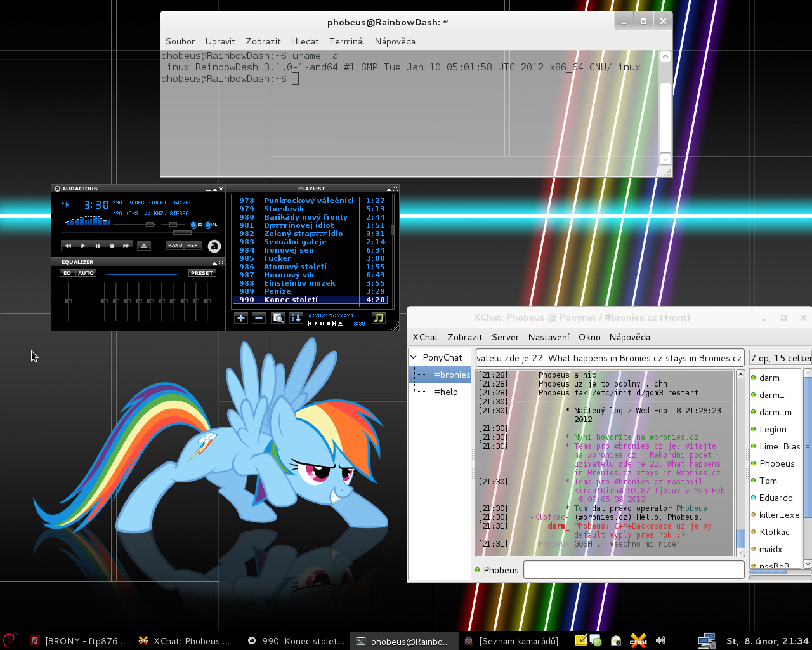Open XChat Nastavení menu

pos(549,337)
